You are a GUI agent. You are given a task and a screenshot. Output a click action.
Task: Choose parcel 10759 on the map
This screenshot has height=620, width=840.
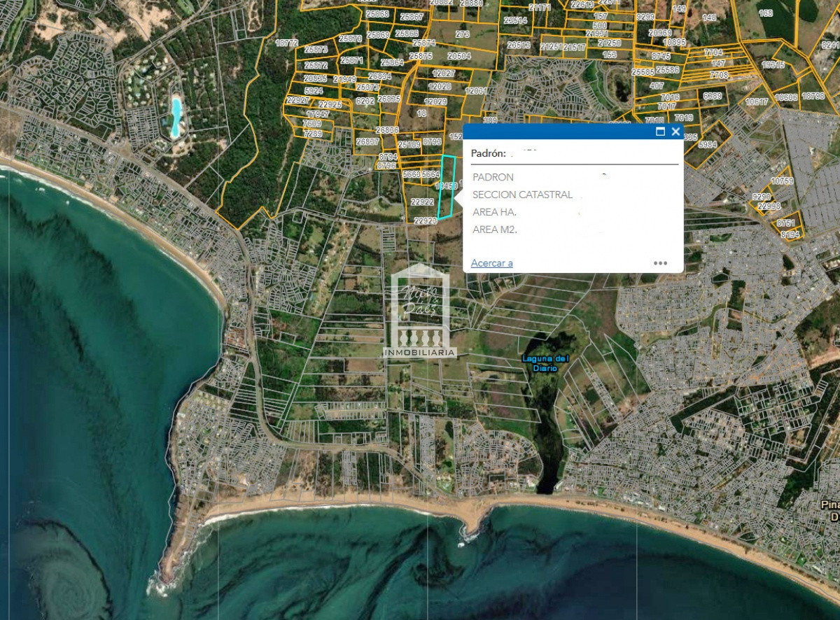point(781,181)
